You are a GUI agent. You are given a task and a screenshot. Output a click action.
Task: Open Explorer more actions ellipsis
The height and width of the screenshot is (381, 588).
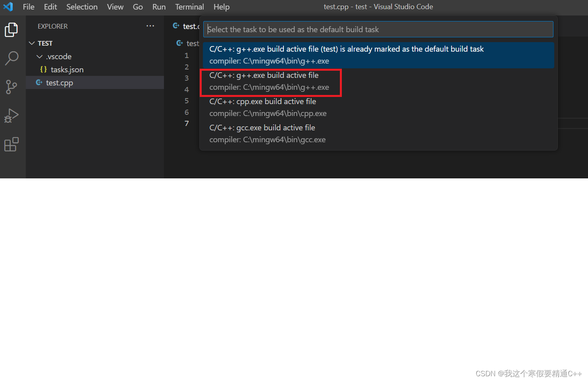click(x=150, y=26)
